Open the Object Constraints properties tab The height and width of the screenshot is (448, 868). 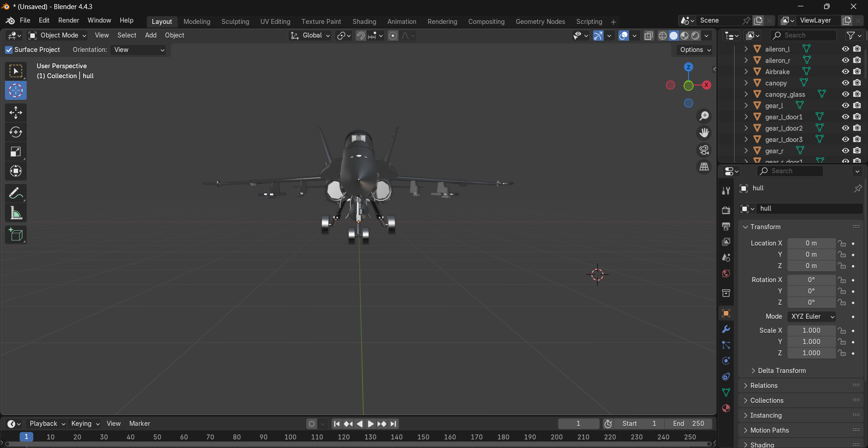[726, 377]
